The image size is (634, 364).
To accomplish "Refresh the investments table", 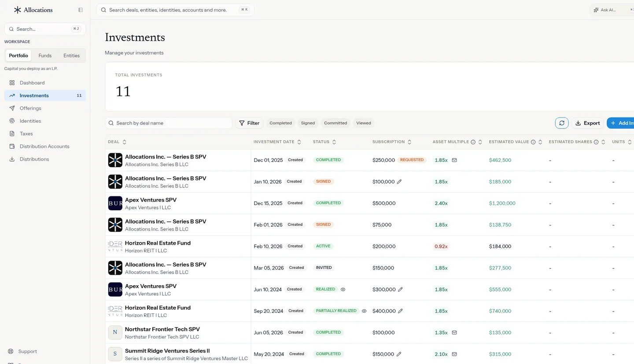I will (562, 123).
